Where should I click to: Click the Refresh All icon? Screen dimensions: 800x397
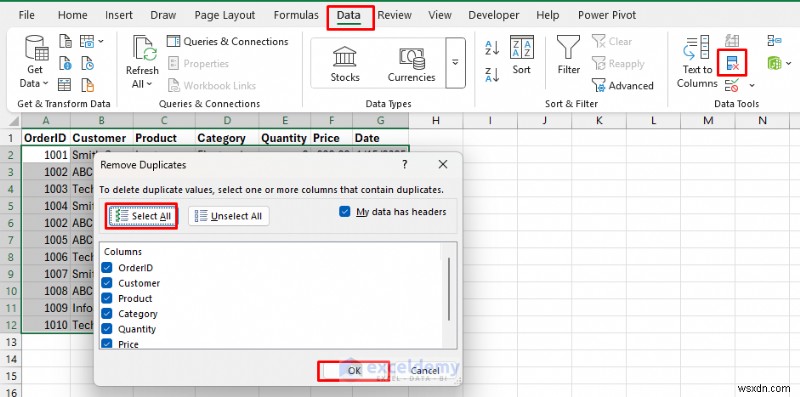(x=145, y=49)
